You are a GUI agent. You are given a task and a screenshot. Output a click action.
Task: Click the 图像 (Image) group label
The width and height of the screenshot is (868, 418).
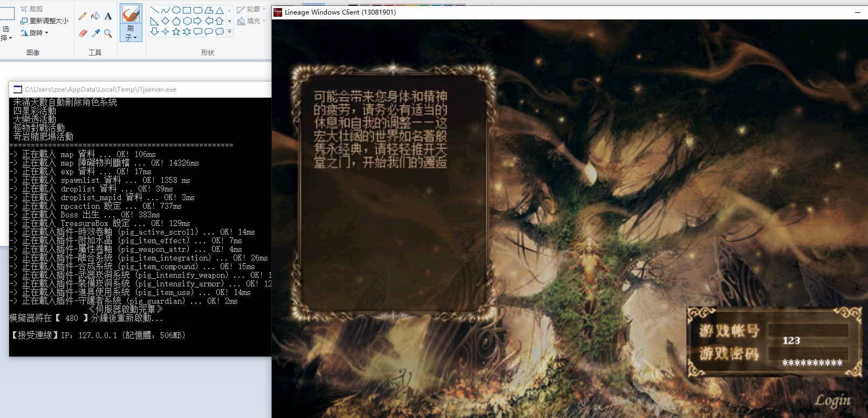click(x=33, y=53)
